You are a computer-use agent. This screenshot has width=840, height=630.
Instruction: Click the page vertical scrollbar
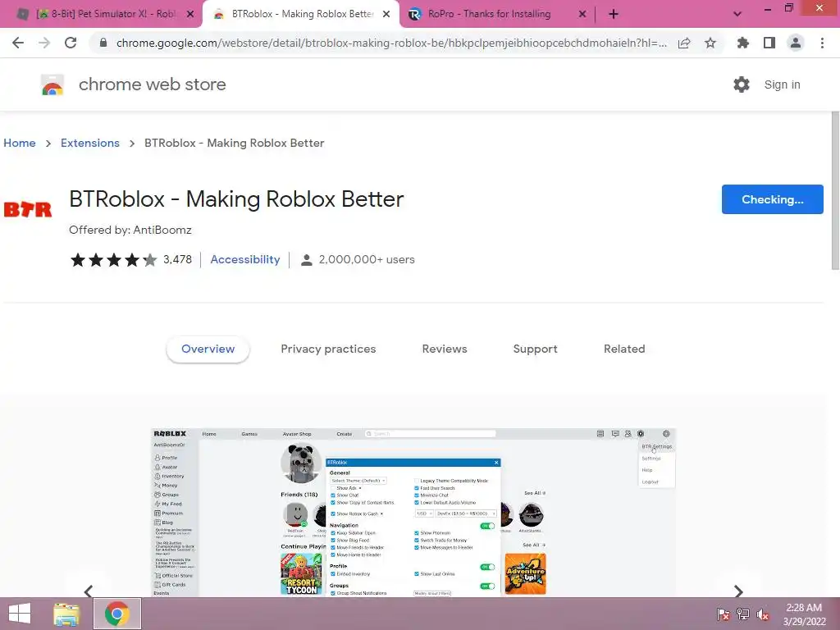pyautogui.click(x=835, y=190)
